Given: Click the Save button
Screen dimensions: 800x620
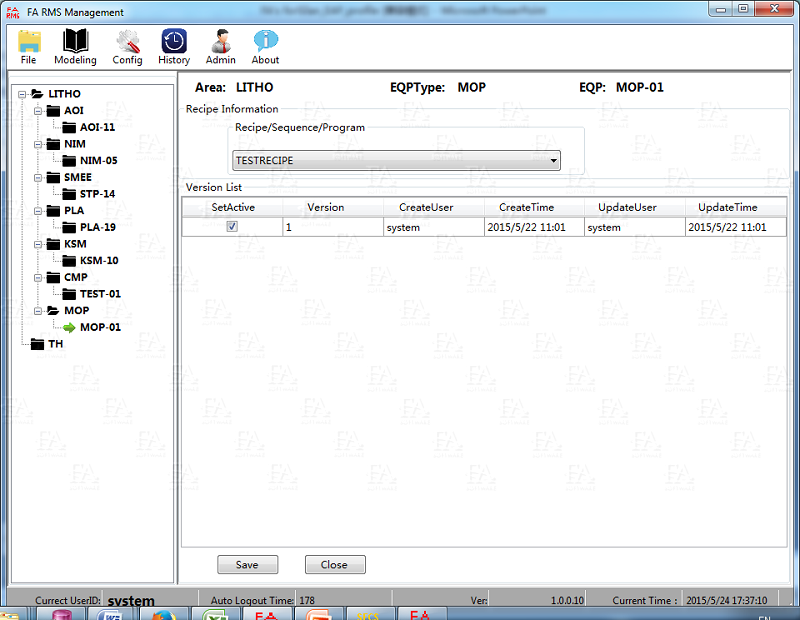Looking at the screenshot, I should click(247, 565).
